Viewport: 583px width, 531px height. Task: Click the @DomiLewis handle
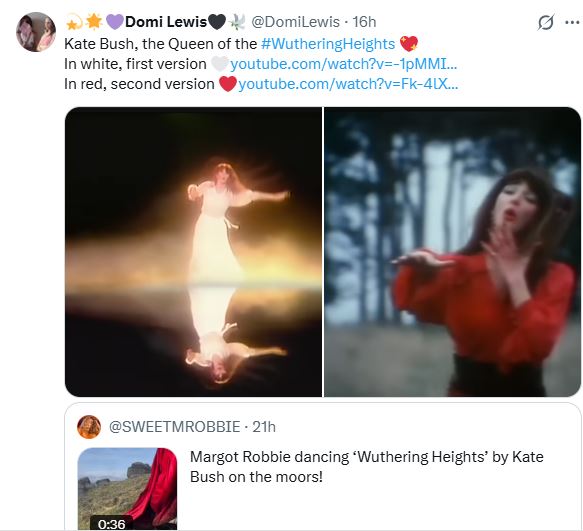(x=296, y=22)
